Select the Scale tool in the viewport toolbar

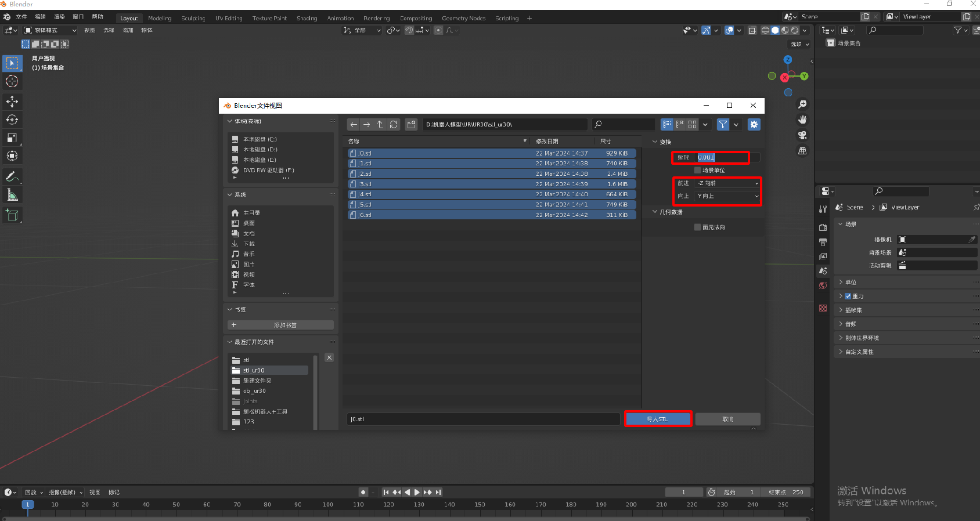(12, 138)
